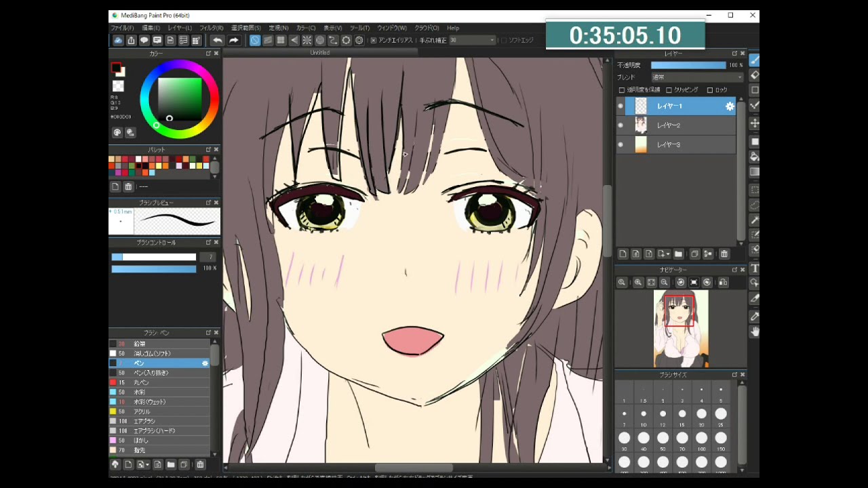The image size is (868, 488).
Task: Open settings gear for レイヤー1 layer
Action: tap(730, 106)
